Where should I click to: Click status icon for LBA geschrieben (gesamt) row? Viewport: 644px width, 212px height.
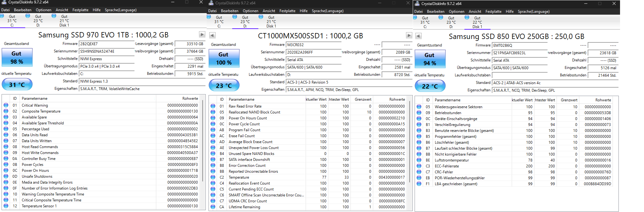pos(419,184)
